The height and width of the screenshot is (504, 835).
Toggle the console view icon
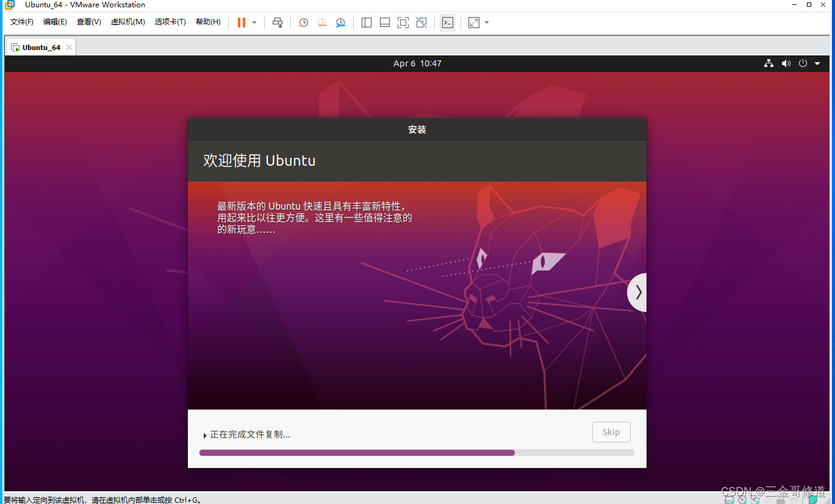[448, 23]
